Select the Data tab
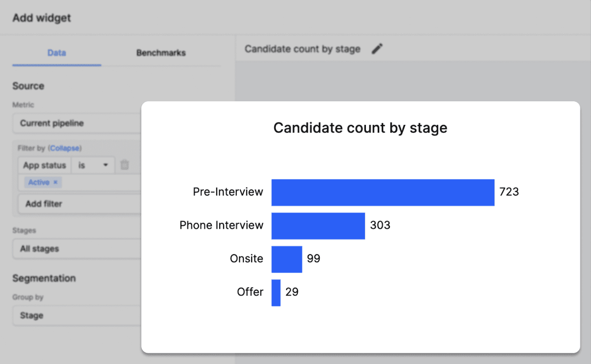 (56, 53)
